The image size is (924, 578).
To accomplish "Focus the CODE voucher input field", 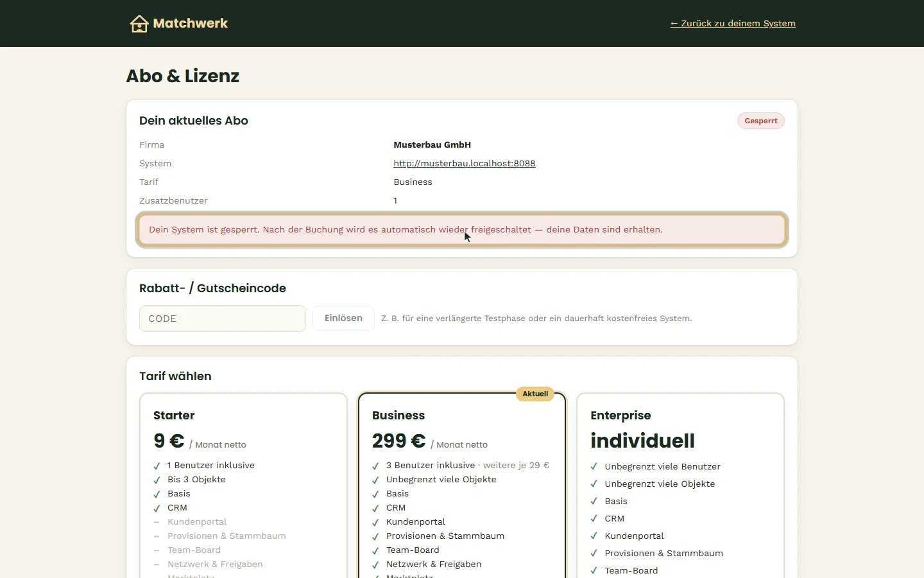I will click(223, 319).
